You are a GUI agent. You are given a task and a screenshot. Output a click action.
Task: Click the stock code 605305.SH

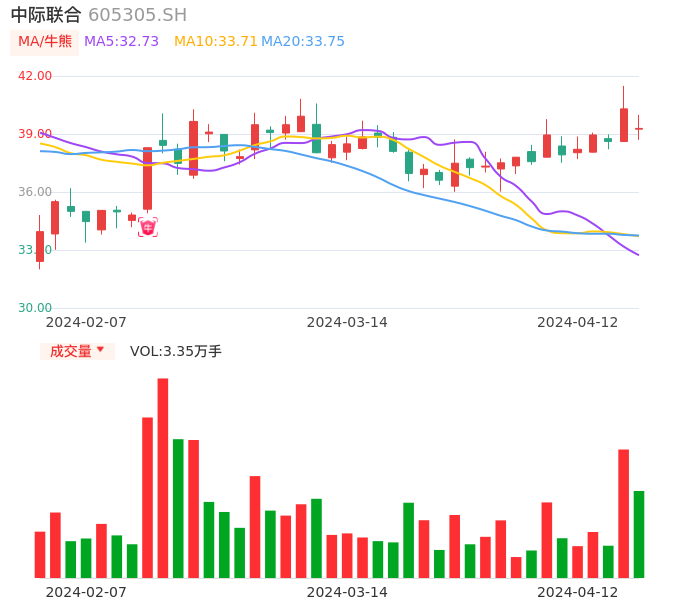point(137,15)
